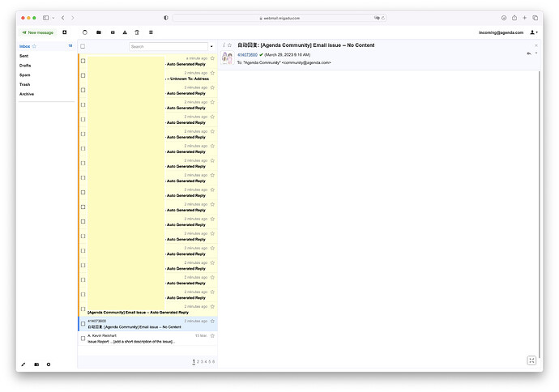Star the Inbox folder

(34, 46)
